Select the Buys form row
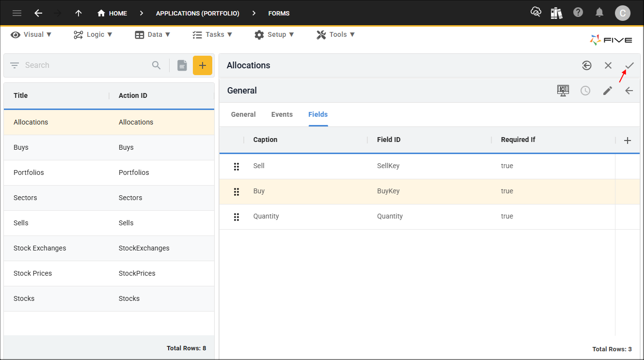 pos(109,147)
